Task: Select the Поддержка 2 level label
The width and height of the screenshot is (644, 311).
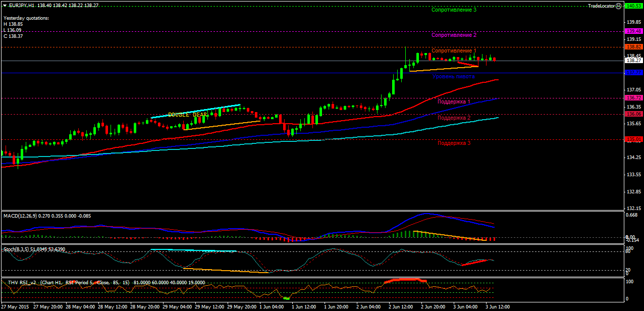Action: click(454, 118)
